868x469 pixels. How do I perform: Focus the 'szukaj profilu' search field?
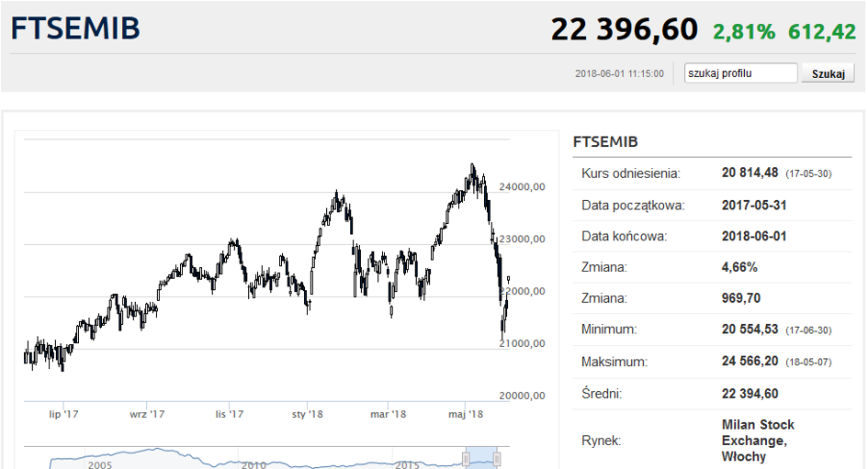[740, 73]
